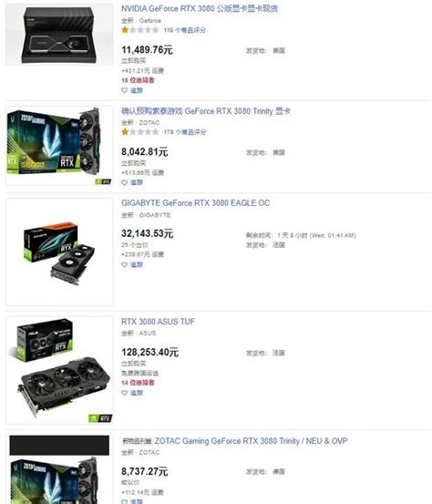Click the 128,253.40 price of the ASUS TUF
This screenshot has width=432, height=504.
point(149,353)
